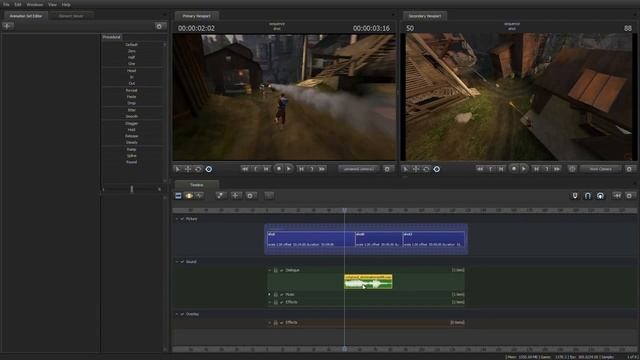
Task: Select the Secondary Viewport tab
Action: (x=424, y=16)
